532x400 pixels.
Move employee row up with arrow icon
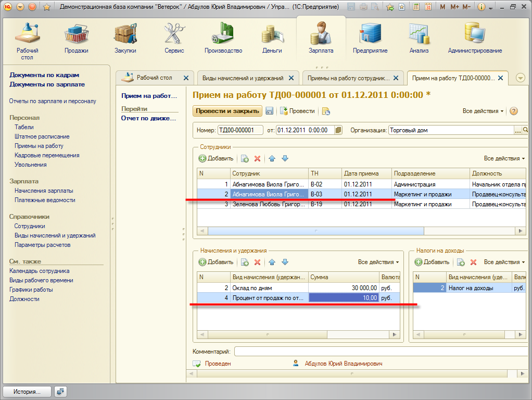(x=272, y=158)
